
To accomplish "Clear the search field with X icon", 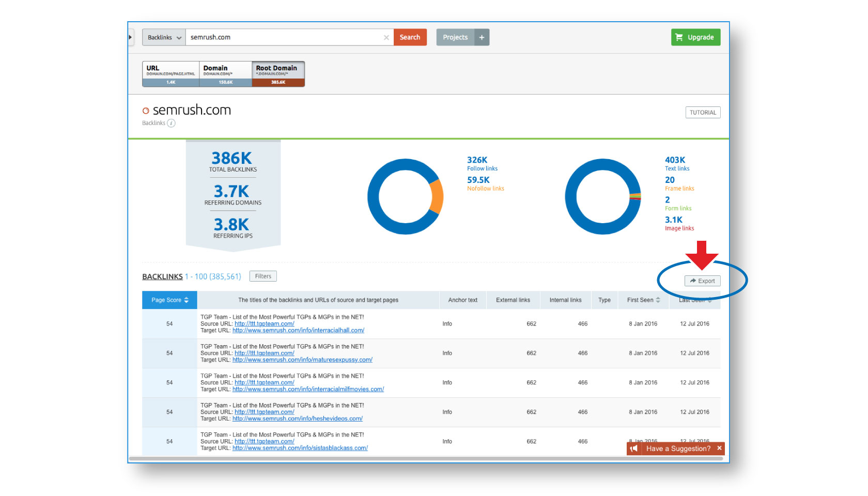I will tap(386, 38).
